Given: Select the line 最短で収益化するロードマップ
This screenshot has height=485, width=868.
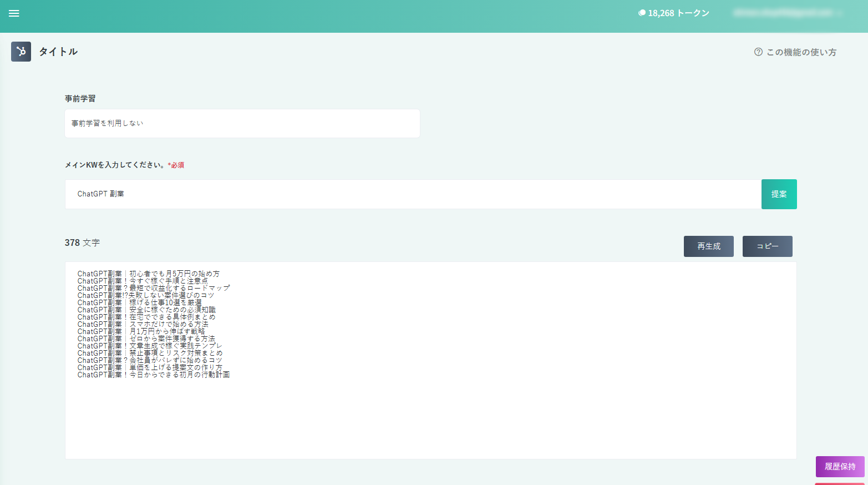Looking at the screenshot, I should (154, 289).
